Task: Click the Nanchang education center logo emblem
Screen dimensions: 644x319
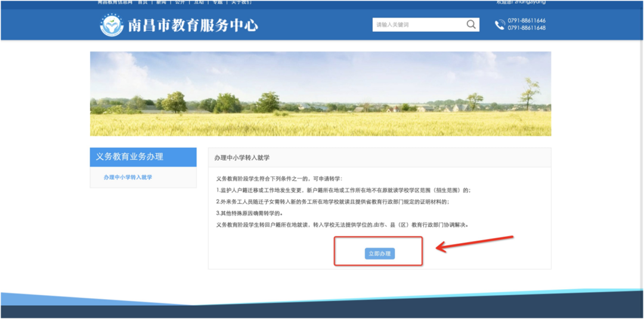Action: (112, 25)
